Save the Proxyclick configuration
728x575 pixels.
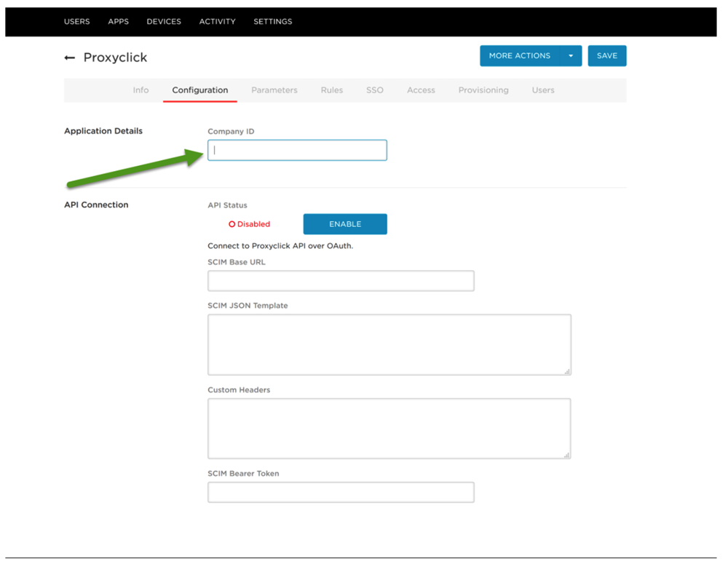pos(607,56)
